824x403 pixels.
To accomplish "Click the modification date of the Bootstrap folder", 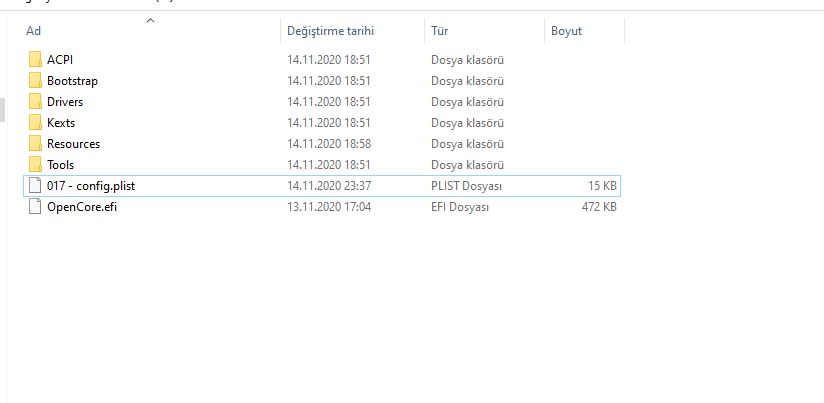I will (x=329, y=81).
